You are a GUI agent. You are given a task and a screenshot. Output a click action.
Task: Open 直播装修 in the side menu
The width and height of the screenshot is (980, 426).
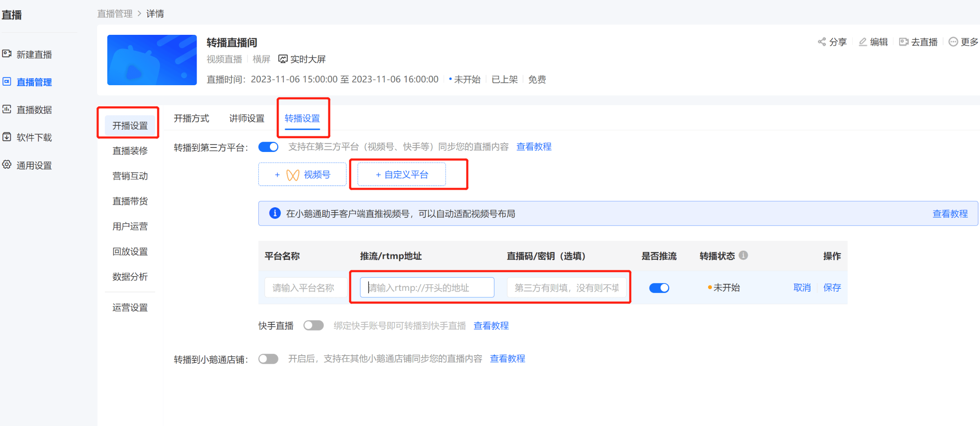pyautogui.click(x=130, y=151)
